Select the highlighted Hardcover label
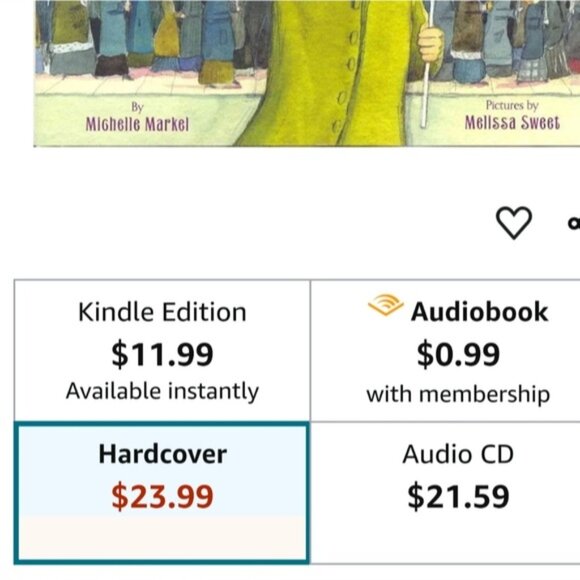Image resolution: width=580 pixels, height=580 pixels. [x=162, y=454]
